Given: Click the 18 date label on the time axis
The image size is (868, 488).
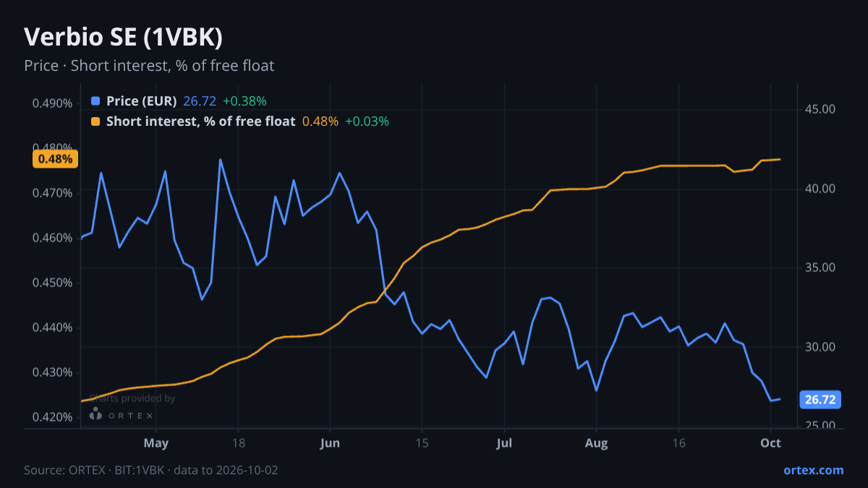Looking at the screenshot, I should click(x=239, y=442).
